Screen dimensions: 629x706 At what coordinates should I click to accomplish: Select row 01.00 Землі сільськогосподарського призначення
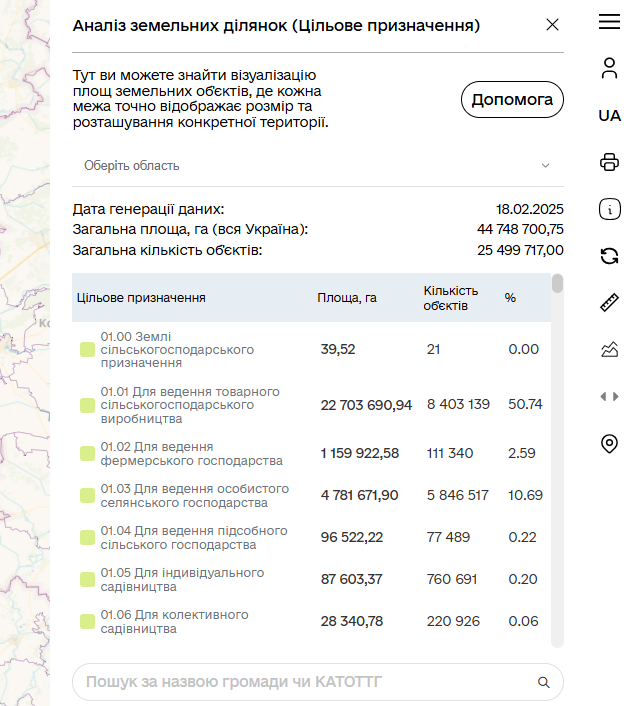(311, 349)
